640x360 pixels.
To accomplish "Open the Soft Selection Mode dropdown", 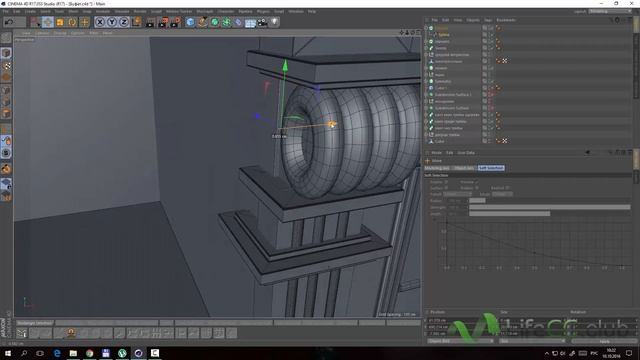I will pos(502,194).
